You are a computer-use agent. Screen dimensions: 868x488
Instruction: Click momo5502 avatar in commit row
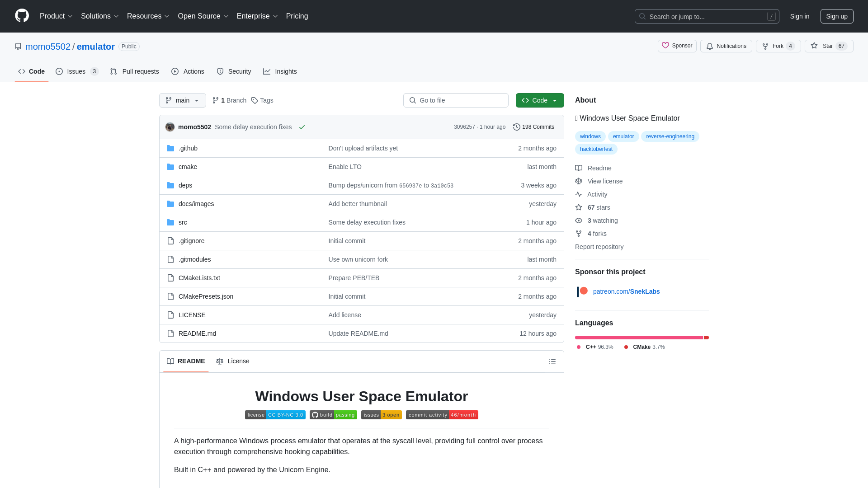[x=170, y=127]
